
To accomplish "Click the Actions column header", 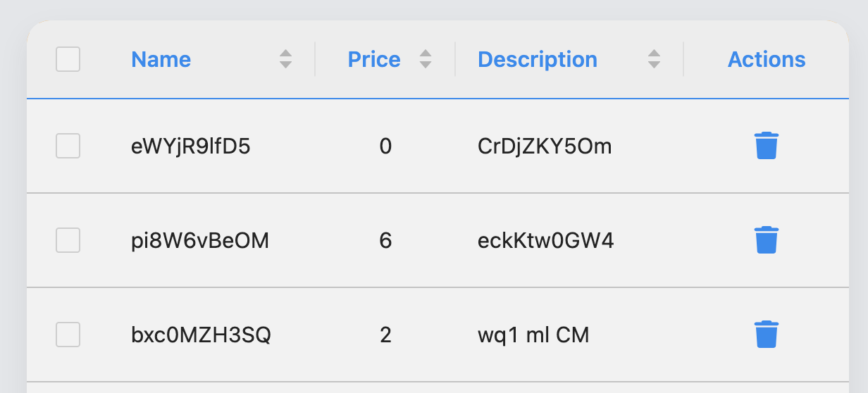I will (767, 60).
